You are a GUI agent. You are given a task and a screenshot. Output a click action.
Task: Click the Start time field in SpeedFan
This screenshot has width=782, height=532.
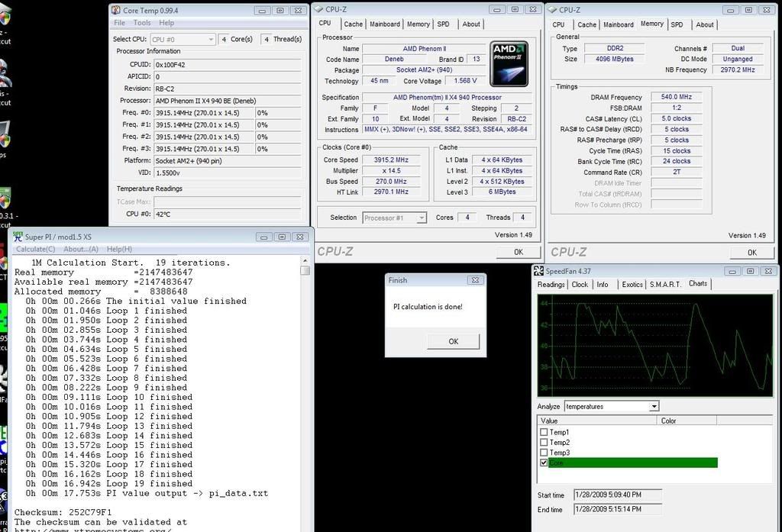618,495
